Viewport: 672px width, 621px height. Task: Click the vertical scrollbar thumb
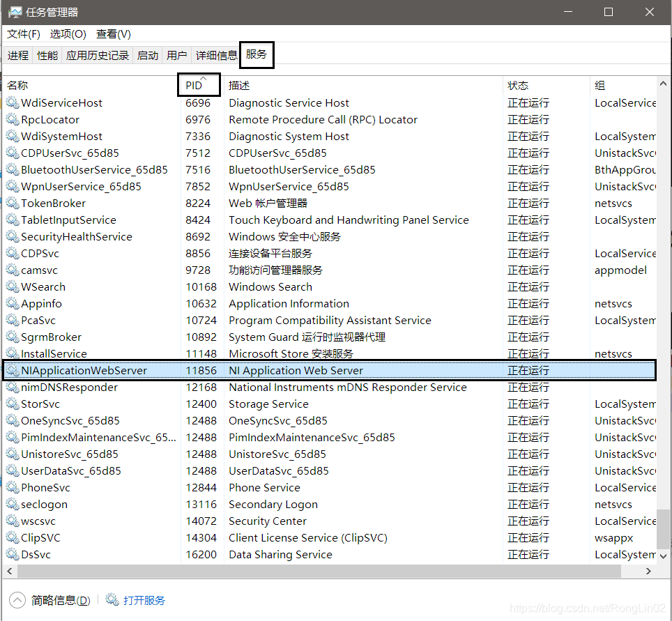663,529
